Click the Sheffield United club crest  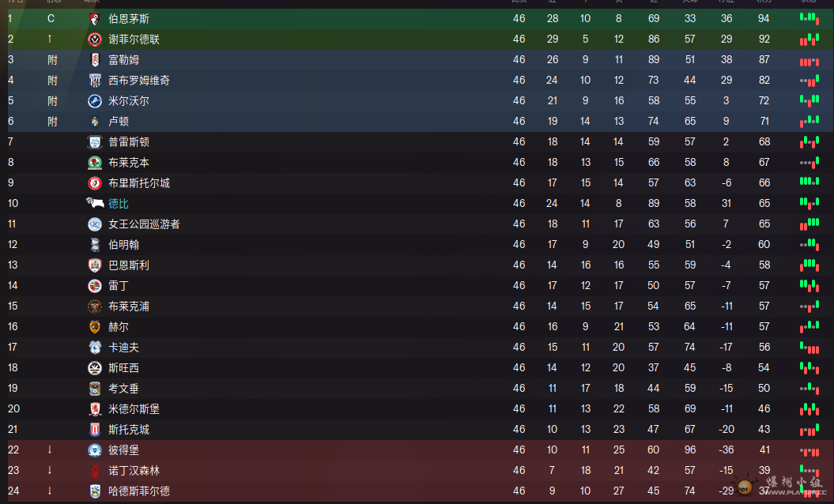pos(95,39)
